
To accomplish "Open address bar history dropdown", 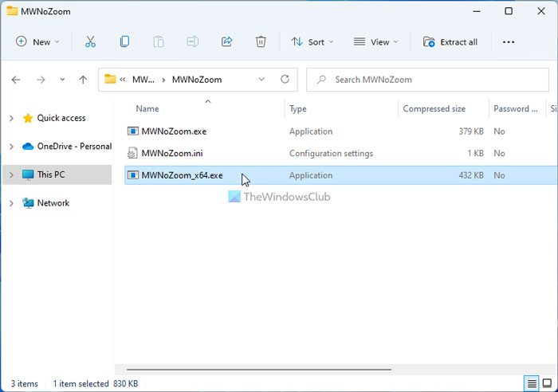I will (261, 80).
